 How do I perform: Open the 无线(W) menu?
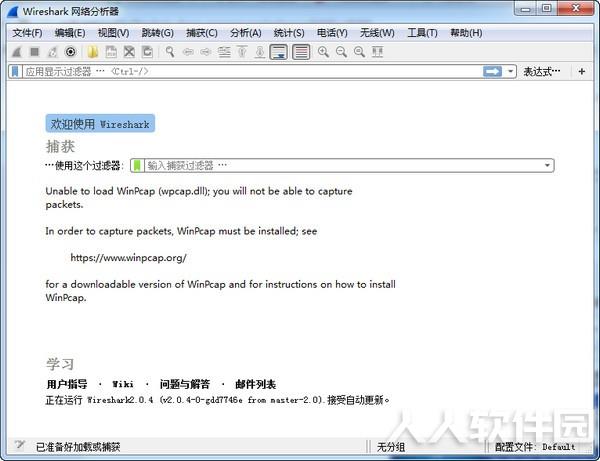377,33
